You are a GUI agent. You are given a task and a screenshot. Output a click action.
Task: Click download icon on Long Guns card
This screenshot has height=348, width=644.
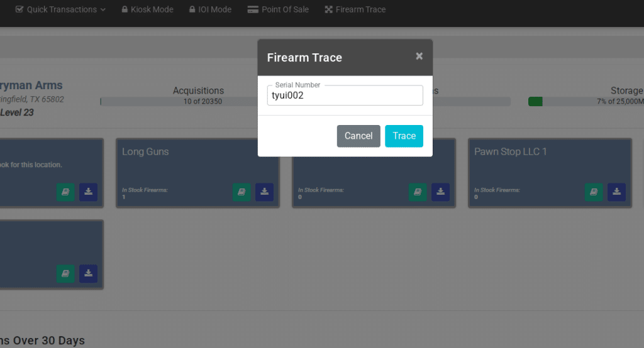264,192
